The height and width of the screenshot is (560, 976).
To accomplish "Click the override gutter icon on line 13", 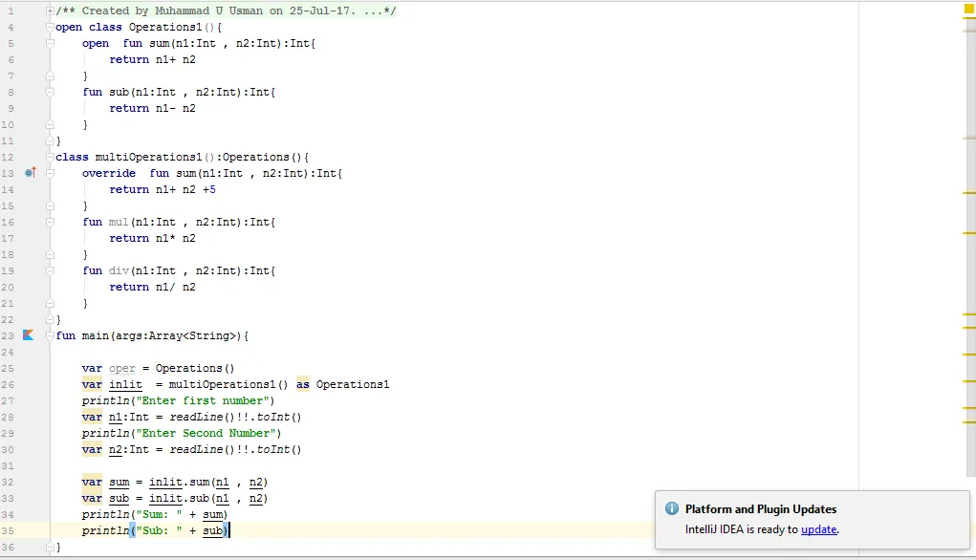I will pos(30,172).
